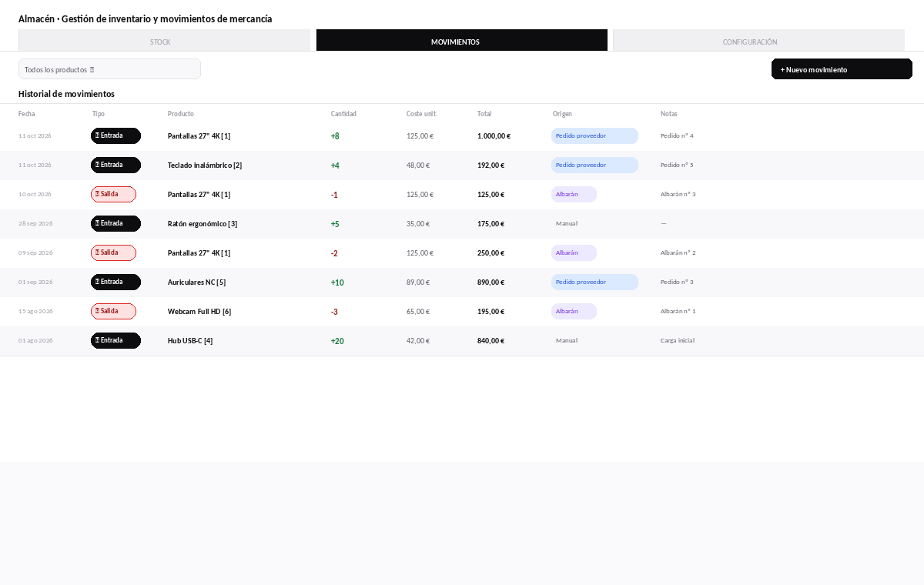
Task: Click the Entrada badge in the Auriculares NC row
Action: [115, 282]
